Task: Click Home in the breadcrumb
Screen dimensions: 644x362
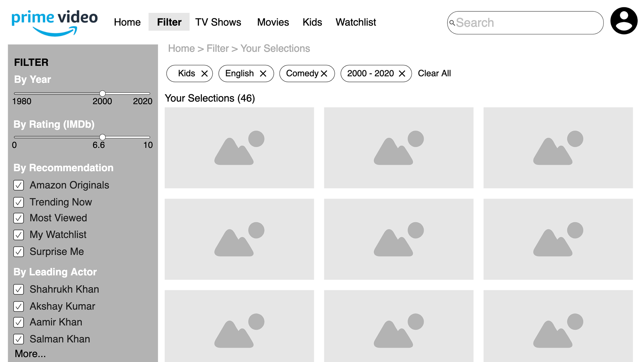Action: tap(181, 48)
